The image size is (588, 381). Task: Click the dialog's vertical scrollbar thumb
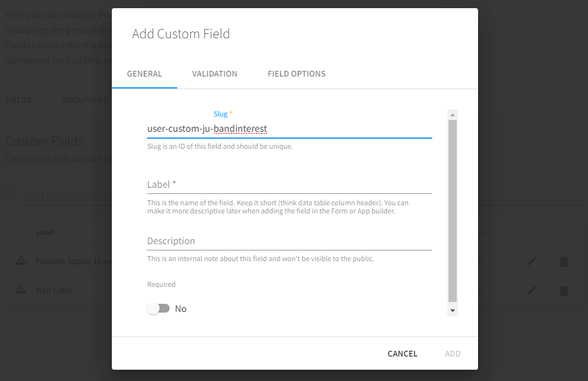click(452, 210)
